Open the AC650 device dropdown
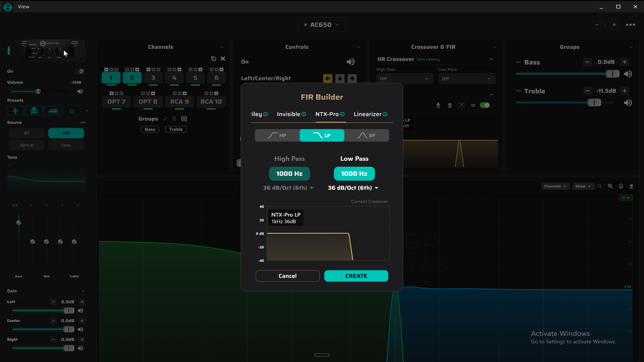The height and width of the screenshot is (362, 644). 322,25
